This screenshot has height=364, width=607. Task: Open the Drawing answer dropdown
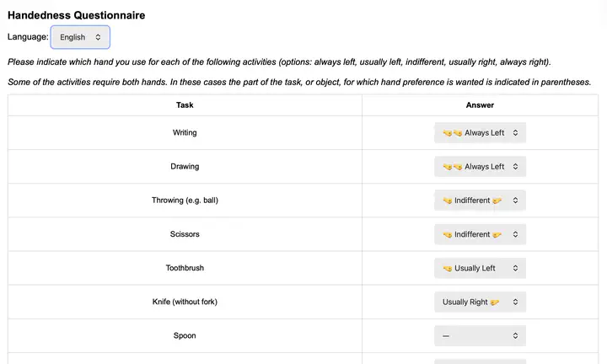tap(480, 167)
